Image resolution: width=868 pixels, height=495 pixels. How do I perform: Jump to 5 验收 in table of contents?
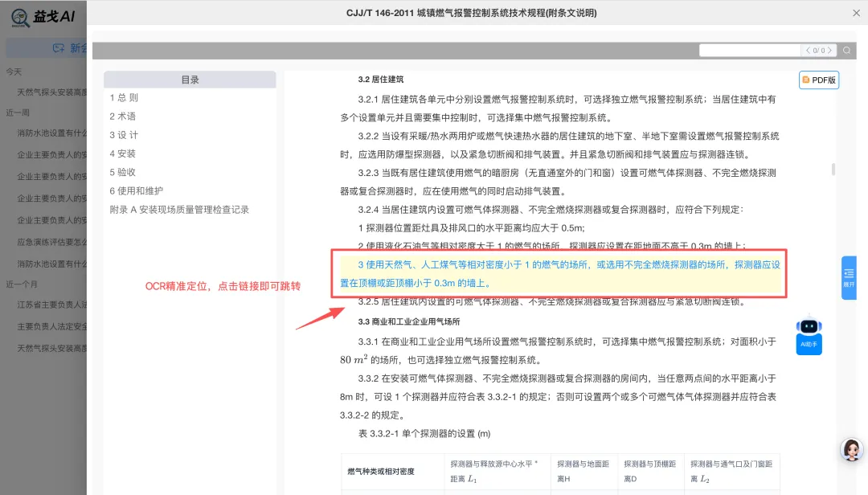(x=122, y=172)
